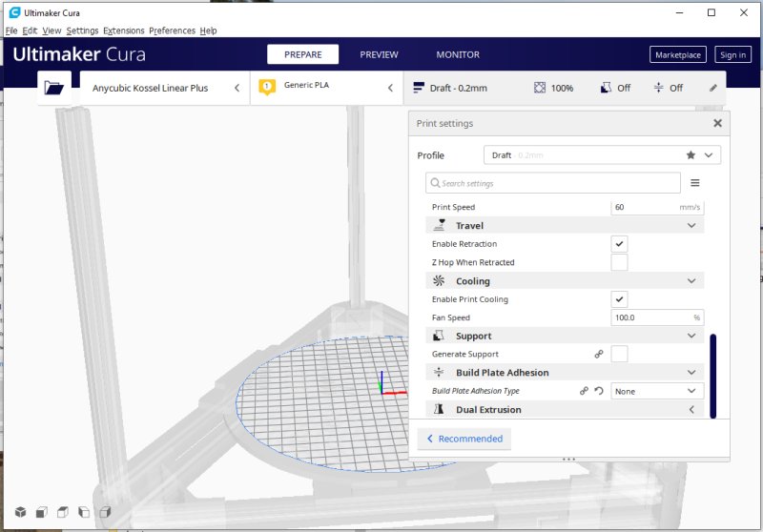Screen dimensions: 763x532
Task: Open the Generic PLA material selector
Action: [326, 88]
